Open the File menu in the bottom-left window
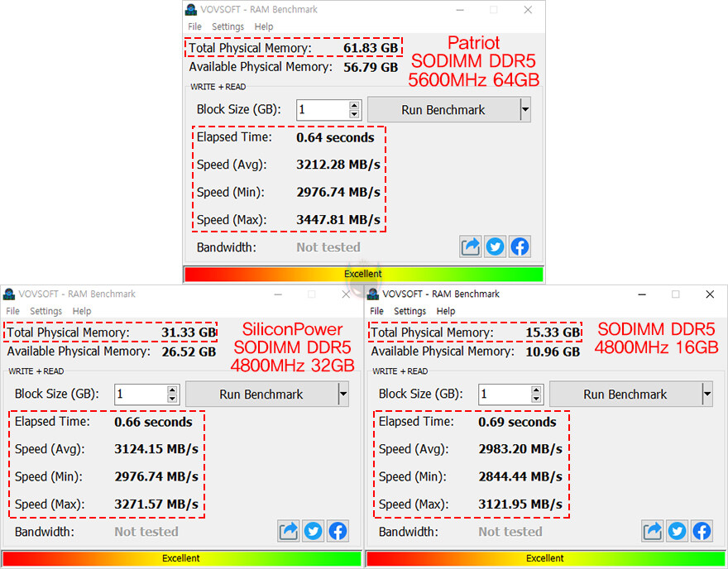Image resolution: width=728 pixels, height=569 pixels. pyautogui.click(x=12, y=311)
